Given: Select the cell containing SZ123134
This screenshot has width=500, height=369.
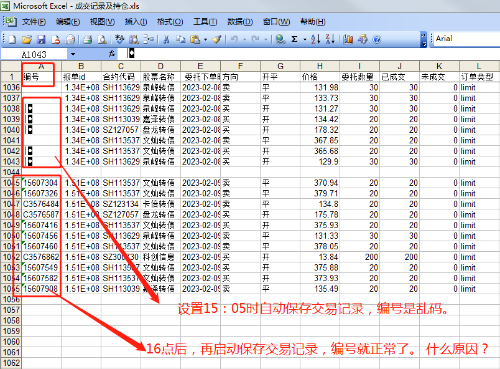Looking at the screenshot, I should pos(121,204).
